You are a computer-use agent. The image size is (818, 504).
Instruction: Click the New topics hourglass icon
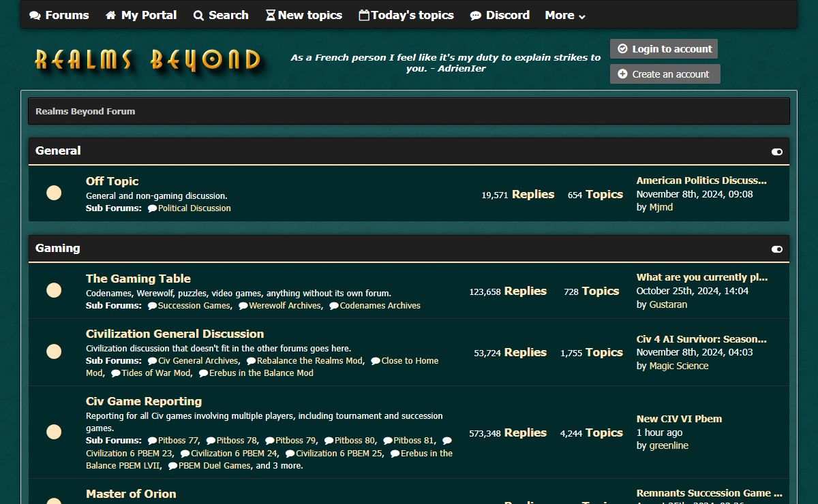[271, 15]
